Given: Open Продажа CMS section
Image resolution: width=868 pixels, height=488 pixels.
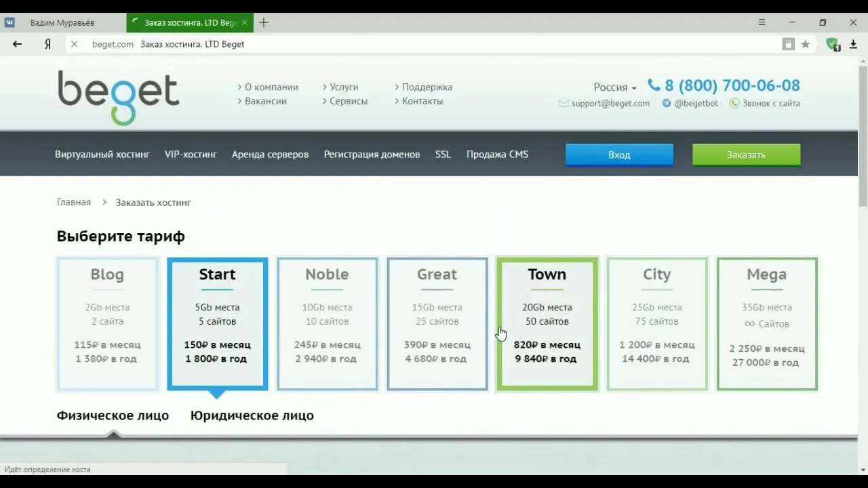Looking at the screenshot, I should pos(497,155).
